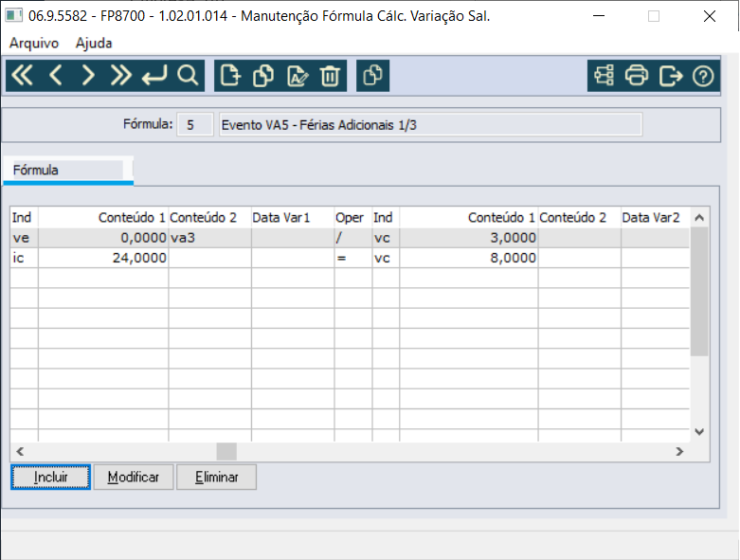
Task: Copy the record using the duplicate icon
Action: 263,76
